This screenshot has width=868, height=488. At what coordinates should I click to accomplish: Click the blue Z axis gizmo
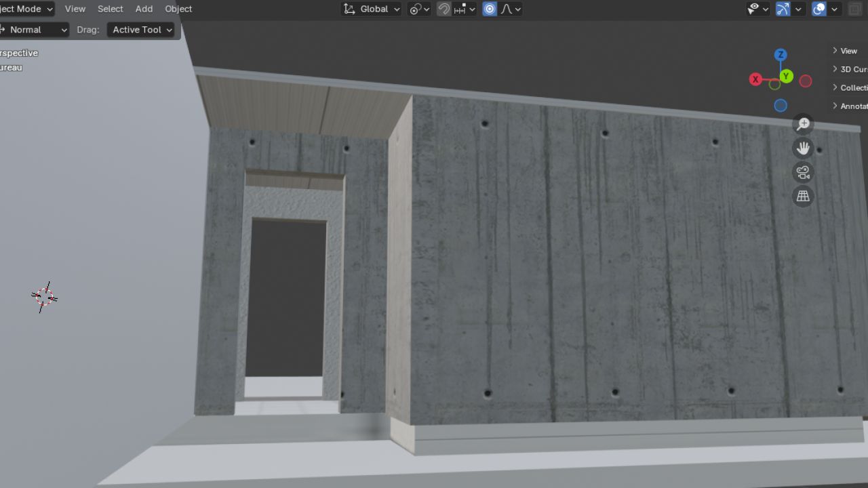tap(781, 54)
